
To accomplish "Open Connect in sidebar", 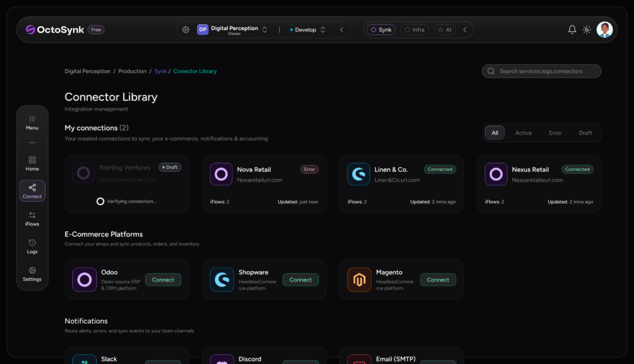I will click(x=32, y=191).
